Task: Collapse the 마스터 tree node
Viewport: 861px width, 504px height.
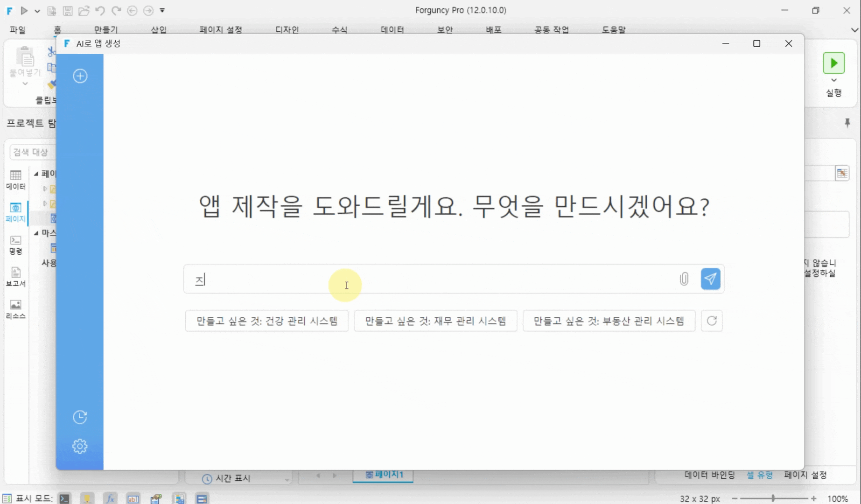Action: tap(36, 233)
